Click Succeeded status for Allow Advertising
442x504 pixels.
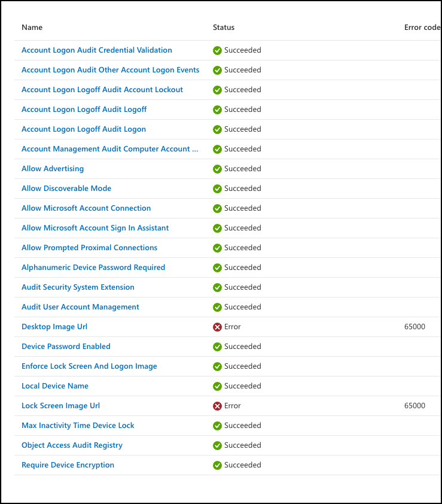point(242,169)
